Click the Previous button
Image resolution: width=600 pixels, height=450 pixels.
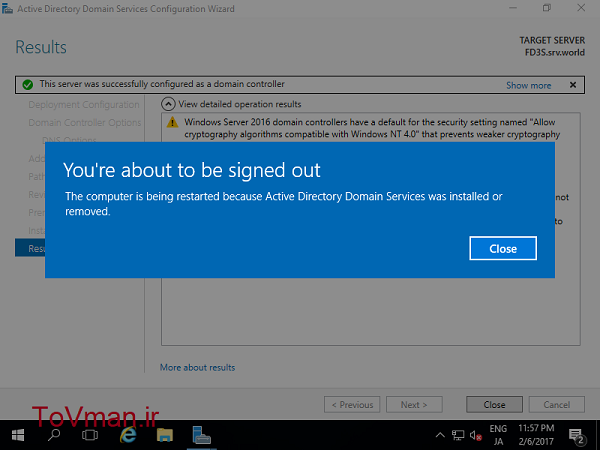click(352, 404)
